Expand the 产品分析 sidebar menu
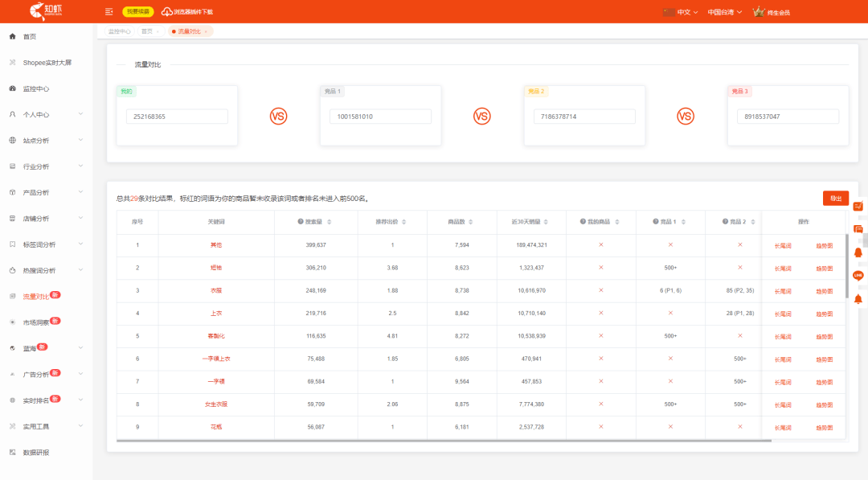Image resolution: width=868 pixels, height=480 pixels. [46, 193]
